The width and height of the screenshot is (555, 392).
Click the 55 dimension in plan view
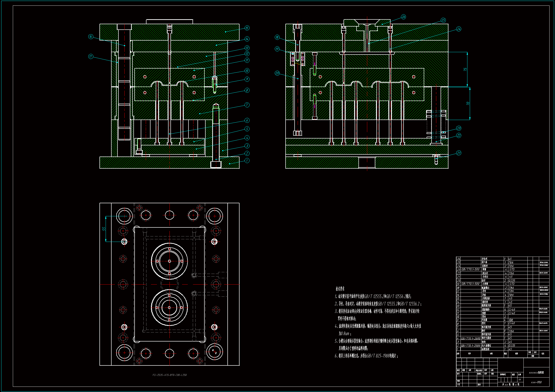(104, 229)
